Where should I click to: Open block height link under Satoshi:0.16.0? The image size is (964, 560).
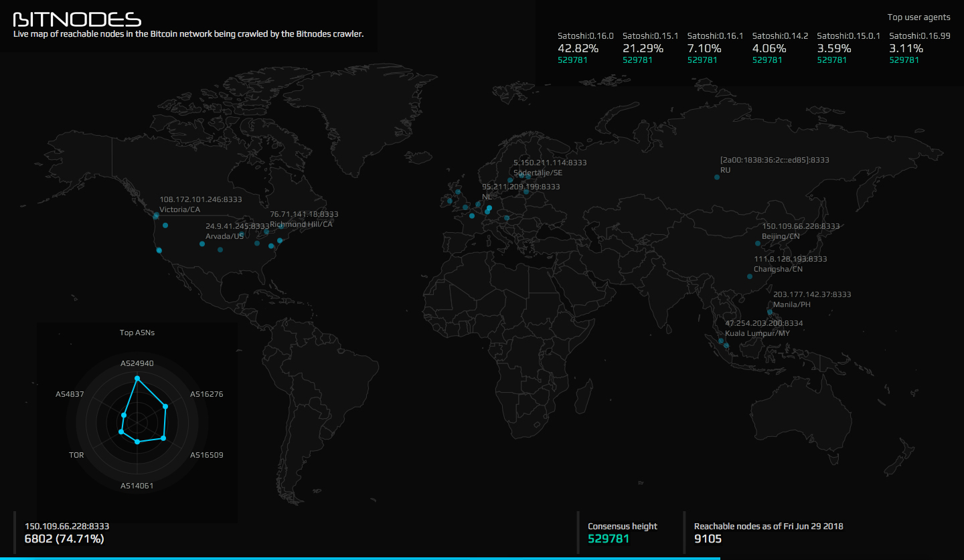coord(574,60)
